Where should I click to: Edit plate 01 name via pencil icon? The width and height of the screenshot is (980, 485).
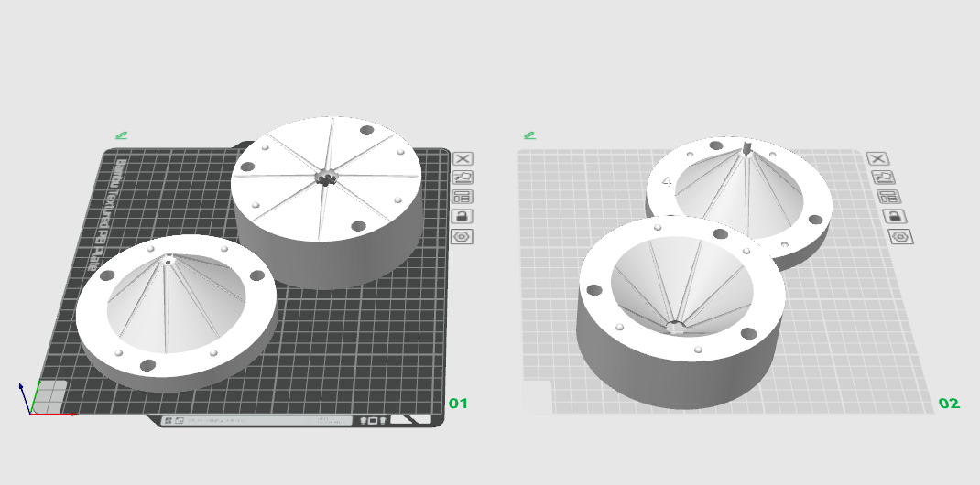tap(121, 135)
